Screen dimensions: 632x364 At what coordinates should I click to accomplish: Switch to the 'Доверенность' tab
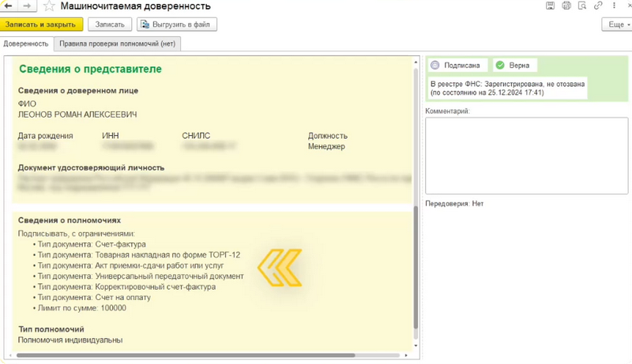tap(26, 43)
